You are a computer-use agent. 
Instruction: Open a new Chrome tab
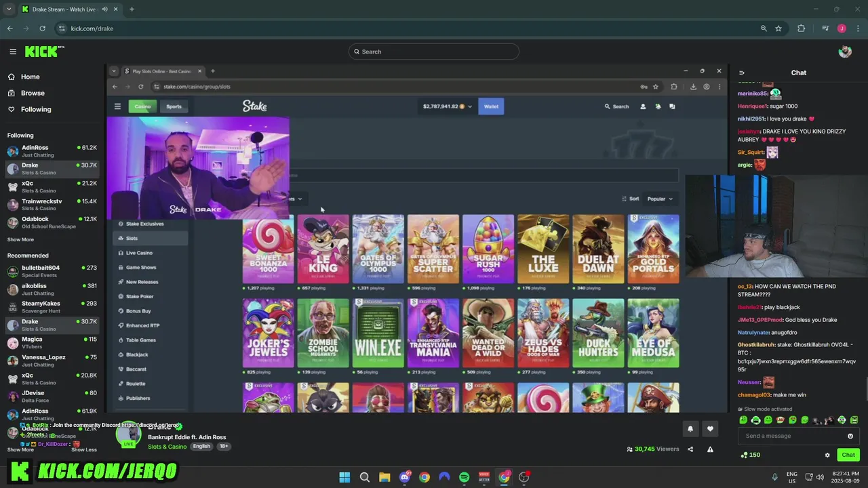132,9
